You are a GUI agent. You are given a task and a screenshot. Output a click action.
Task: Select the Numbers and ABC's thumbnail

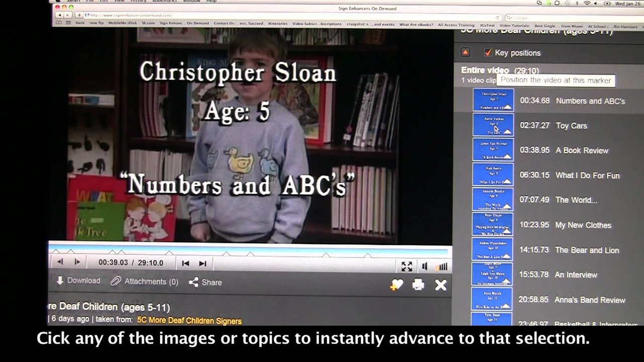493,100
